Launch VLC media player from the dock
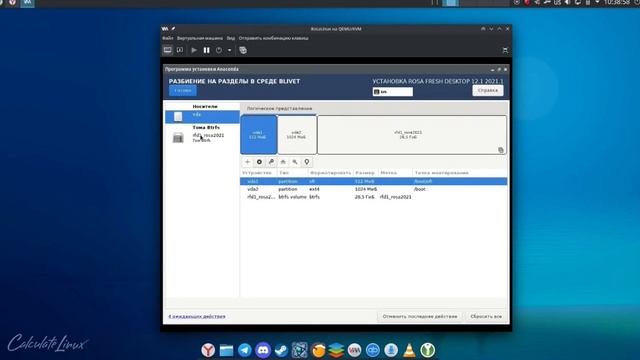Image resolution: width=640 pixels, height=360 pixels. coord(409,350)
